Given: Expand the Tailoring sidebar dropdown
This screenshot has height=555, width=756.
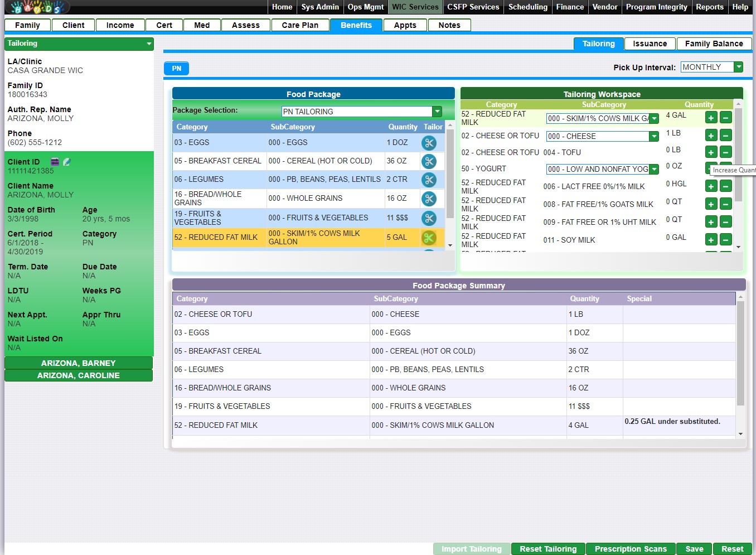Looking at the screenshot, I should tap(149, 44).
